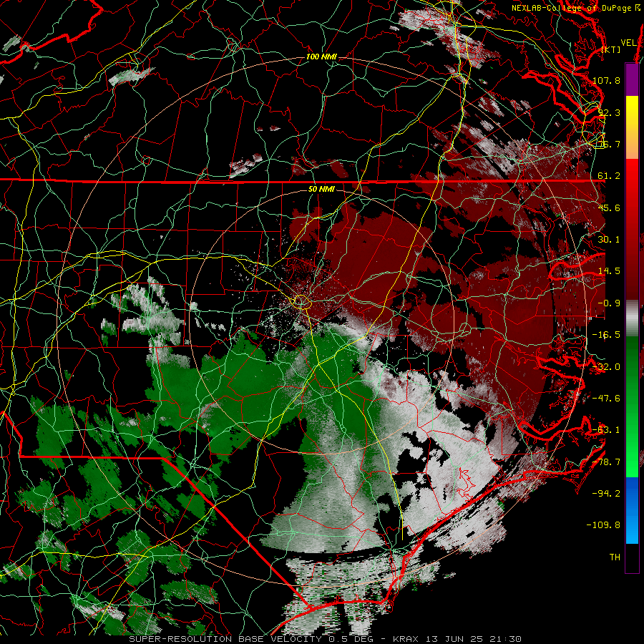Click the gray near-zero segment of the color bar

[632, 318]
